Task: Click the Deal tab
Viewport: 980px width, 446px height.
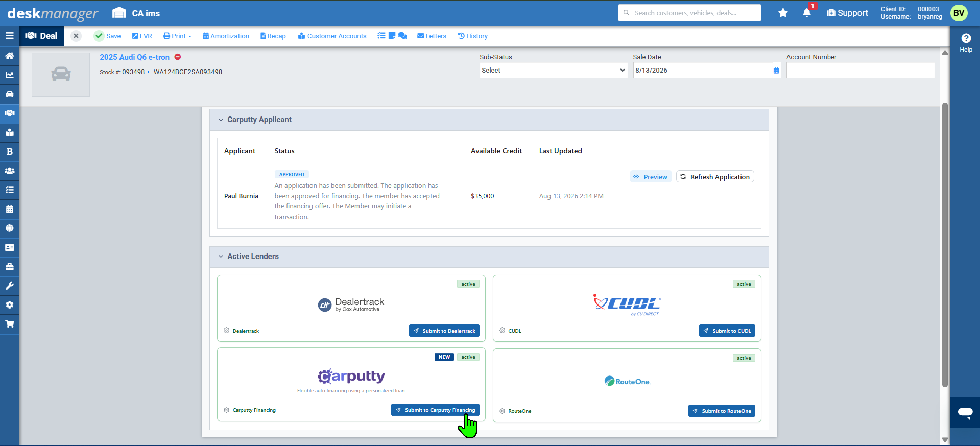Action: [x=42, y=36]
